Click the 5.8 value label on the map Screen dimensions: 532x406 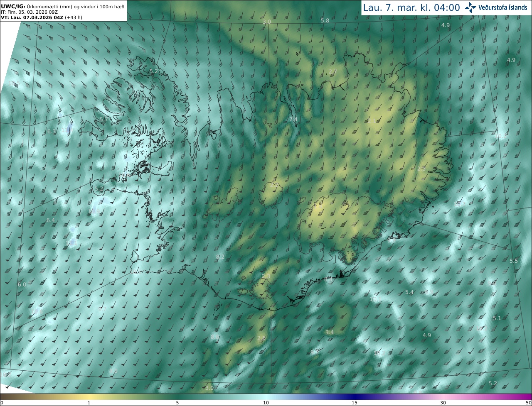(x=325, y=21)
